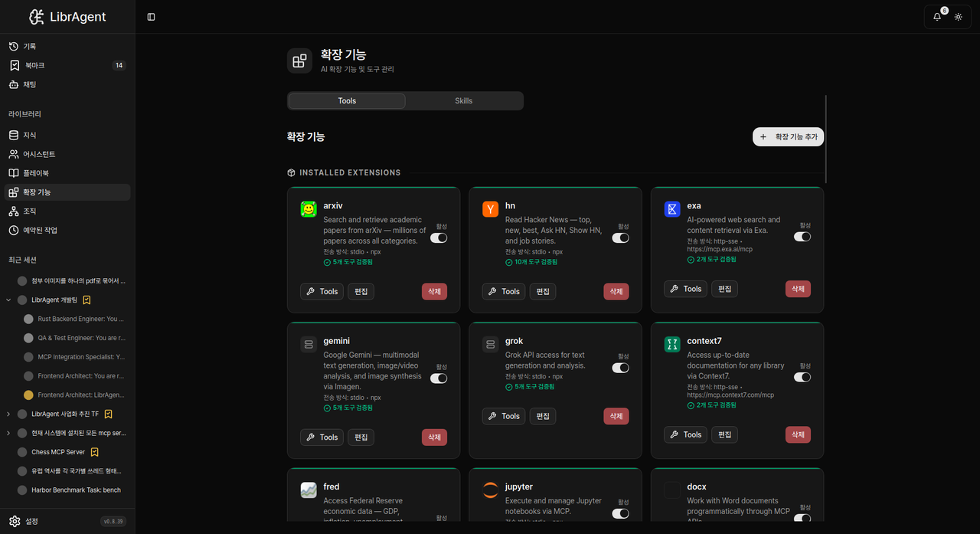The height and width of the screenshot is (534, 980).
Task: Click bookmark icon on LibrAgent 사업화 추진 TF
Action: 109,414
